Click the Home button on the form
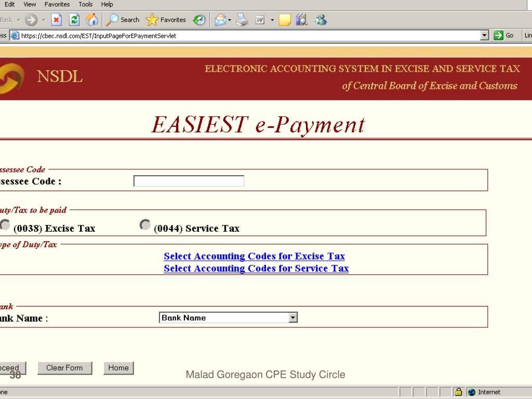The image size is (532, 399). coord(118,368)
